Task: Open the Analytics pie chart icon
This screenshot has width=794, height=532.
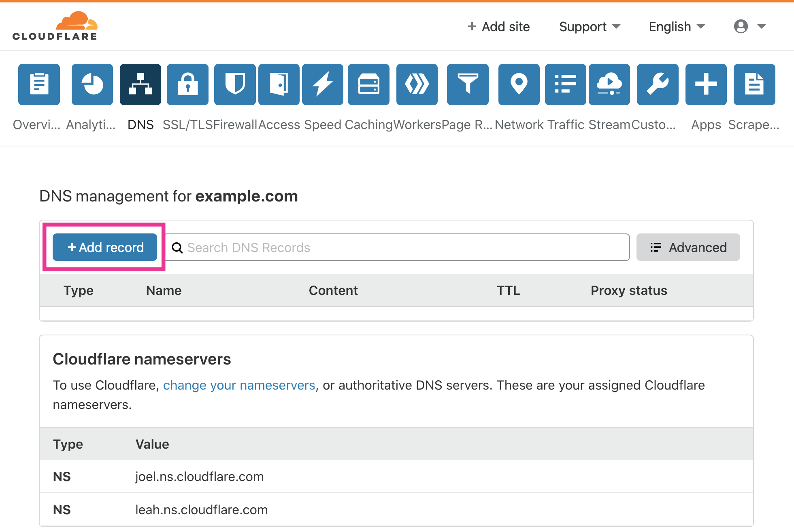Action: click(92, 85)
